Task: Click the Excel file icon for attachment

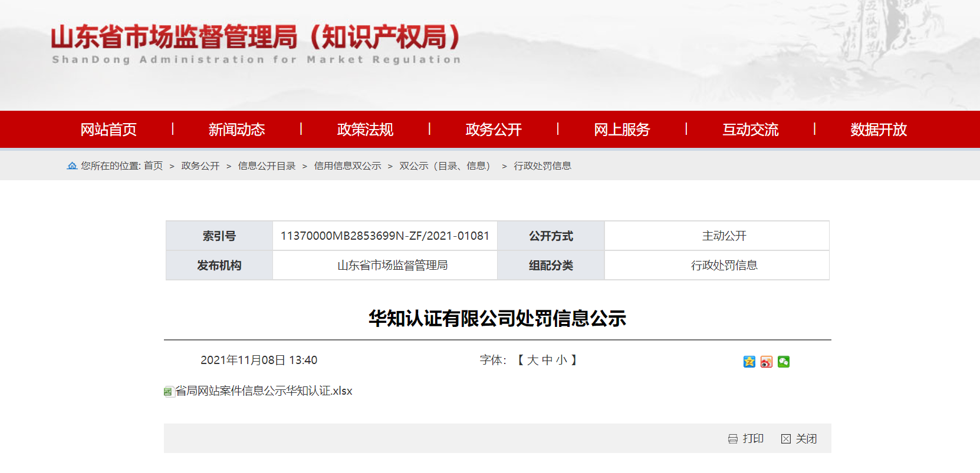Action: (168, 392)
